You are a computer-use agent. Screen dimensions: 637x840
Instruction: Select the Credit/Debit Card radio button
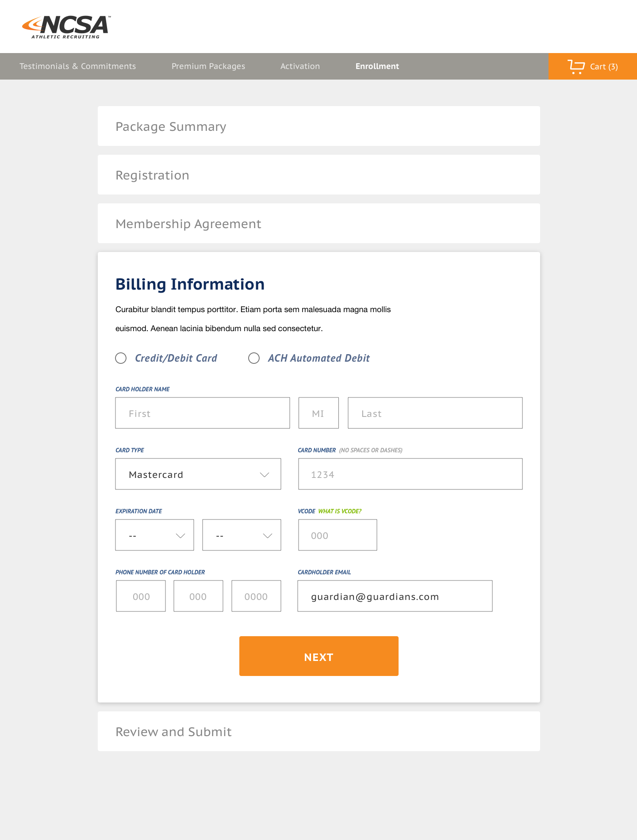121,358
